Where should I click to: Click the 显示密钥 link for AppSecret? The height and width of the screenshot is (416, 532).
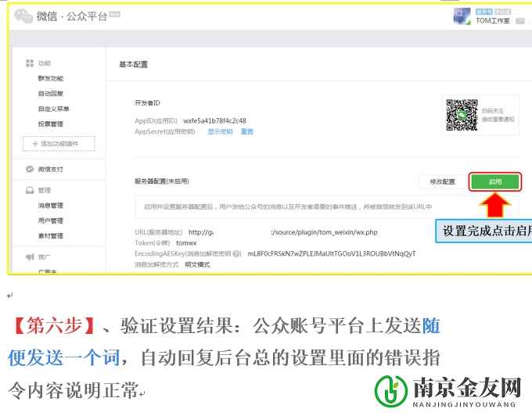click(220, 131)
